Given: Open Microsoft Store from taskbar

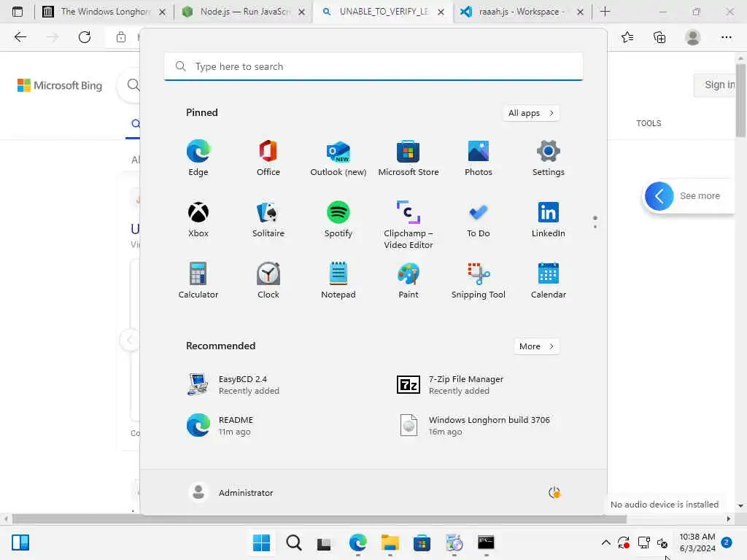Looking at the screenshot, I should [x=422, y=542].
